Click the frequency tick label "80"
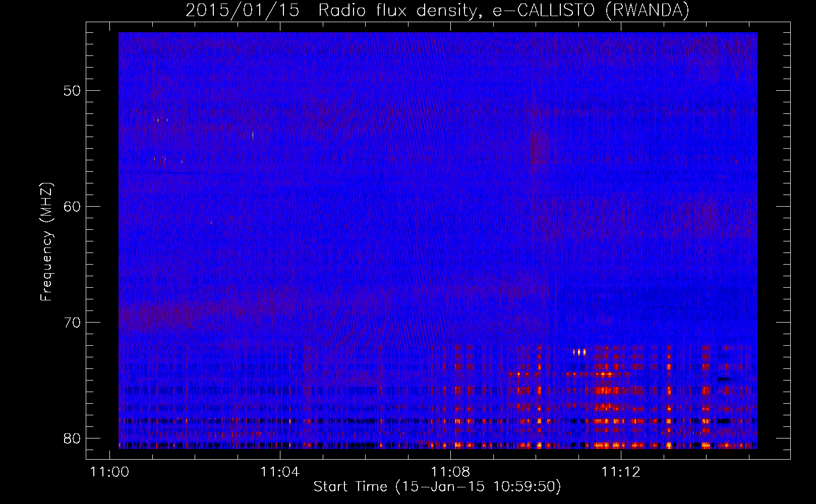Image resolution: width=816 pixels, height=504 pixels. point(73,438)
